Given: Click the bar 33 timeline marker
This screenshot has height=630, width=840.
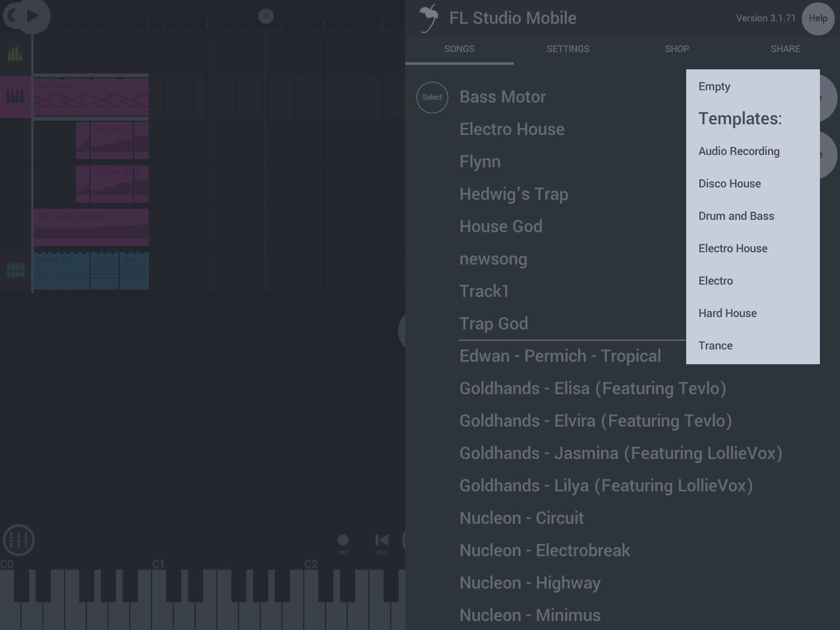Looking at the screenshot, I should click(266, 16).
